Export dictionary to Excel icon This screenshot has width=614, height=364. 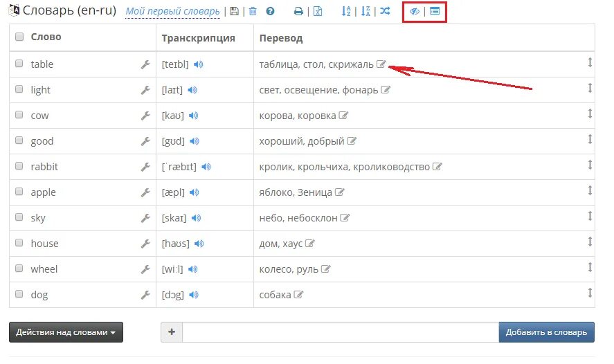coord(318,11)
